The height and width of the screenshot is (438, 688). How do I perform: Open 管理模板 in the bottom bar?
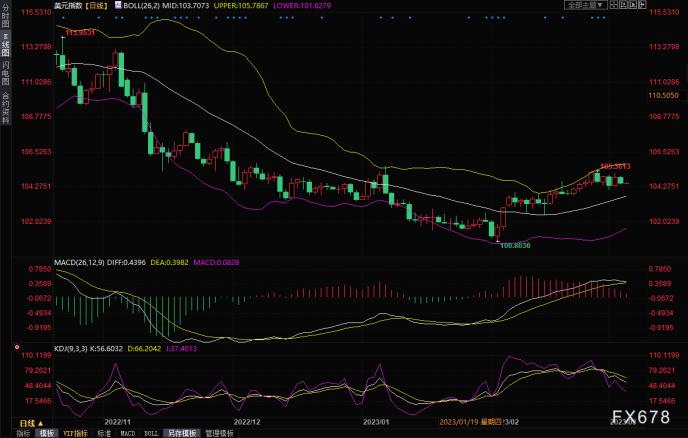(x=218, y=433)
